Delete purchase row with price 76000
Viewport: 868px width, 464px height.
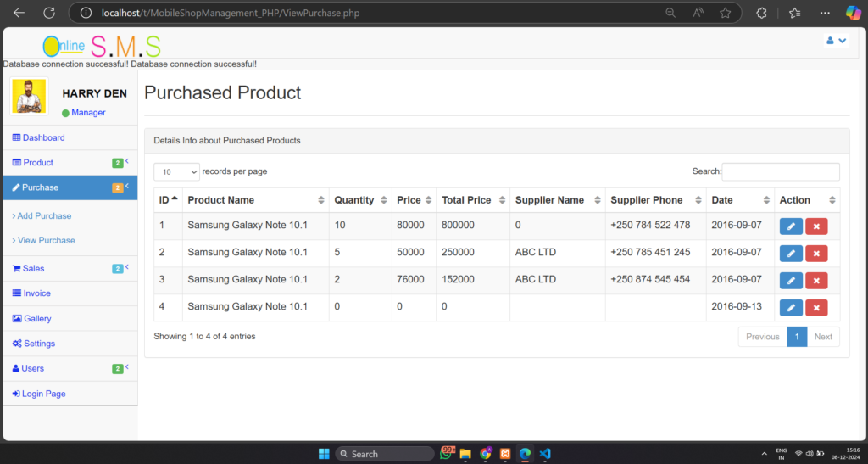click(816, 280)
